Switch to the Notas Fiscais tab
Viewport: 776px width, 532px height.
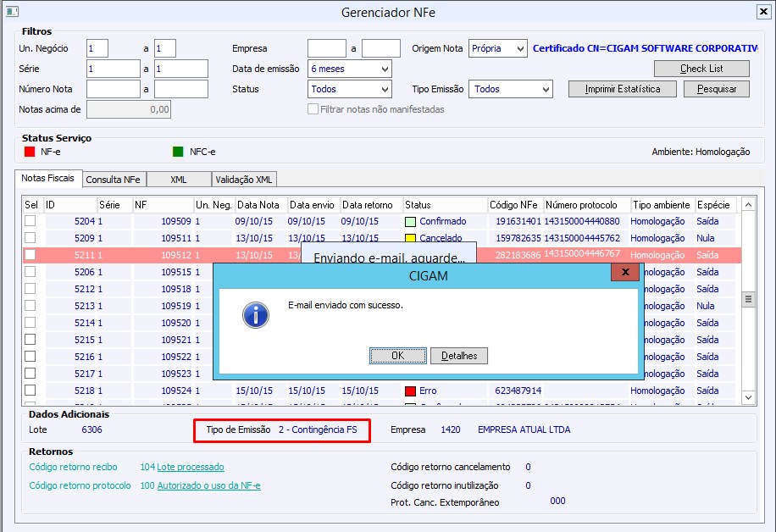(x=48, y=178)
